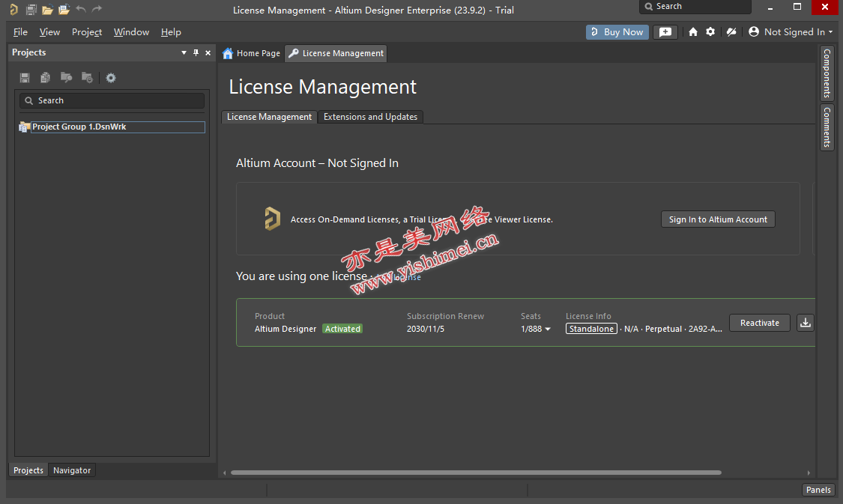
Task: Open the Projects panel options dropdown arrow
Action: [x=184, y=52]
